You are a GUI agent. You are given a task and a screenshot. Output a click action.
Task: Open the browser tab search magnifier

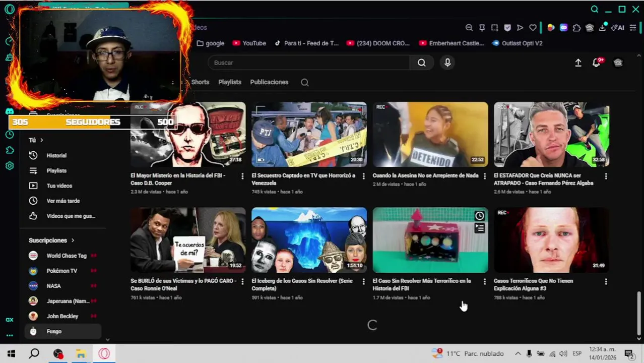pyautogui.click(x=595, y=9)
